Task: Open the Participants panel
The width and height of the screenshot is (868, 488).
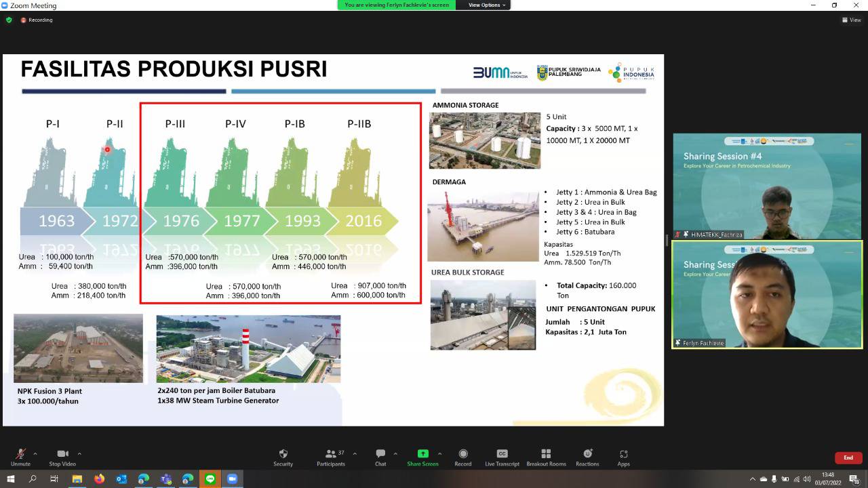Action: pyautogui.click(x=331, y=457)
